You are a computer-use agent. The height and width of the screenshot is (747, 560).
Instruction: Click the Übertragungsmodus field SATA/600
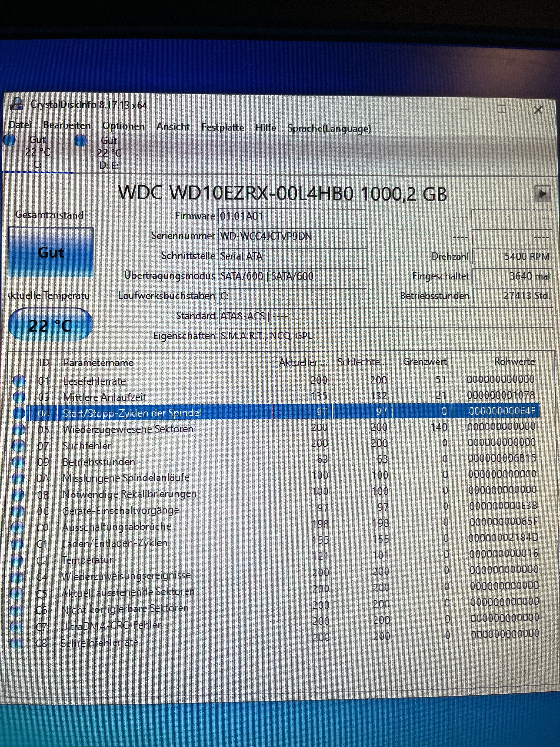[292, 276]
